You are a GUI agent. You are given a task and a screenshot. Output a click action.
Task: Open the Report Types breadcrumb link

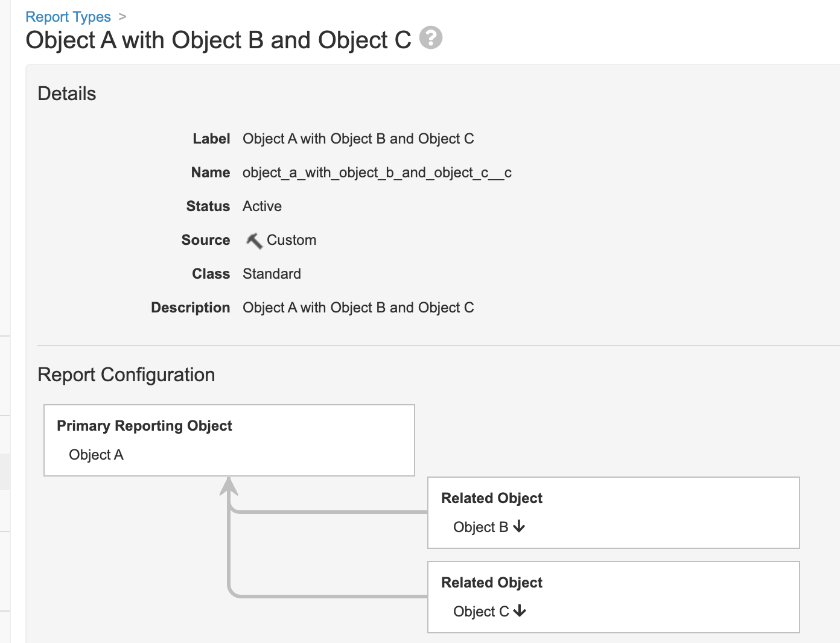(x=68, y=17)
